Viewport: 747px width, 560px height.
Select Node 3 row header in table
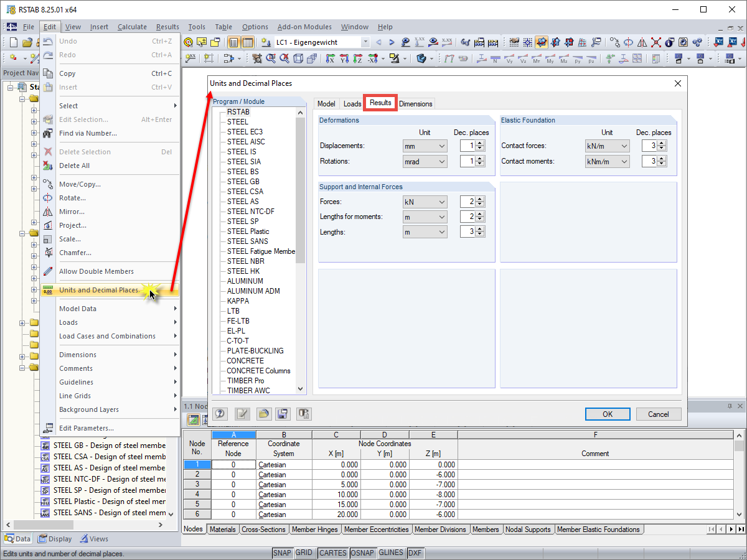coord(197,484)
